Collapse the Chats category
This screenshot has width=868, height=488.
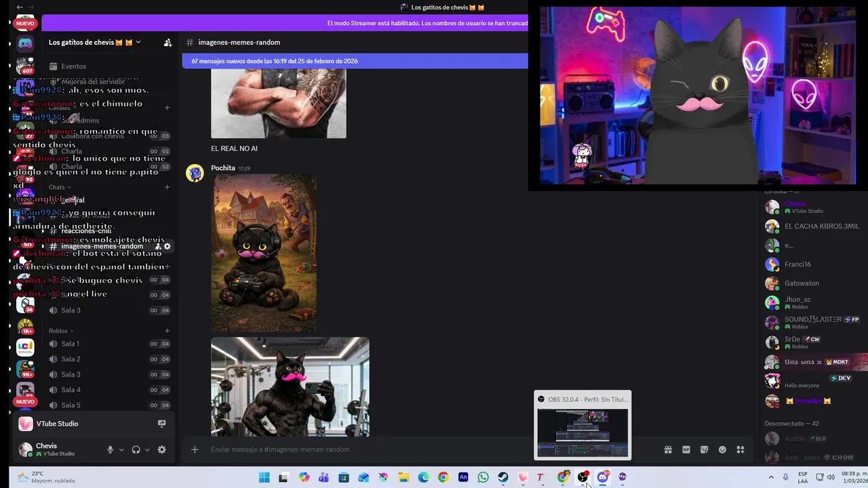coord(60,187)
